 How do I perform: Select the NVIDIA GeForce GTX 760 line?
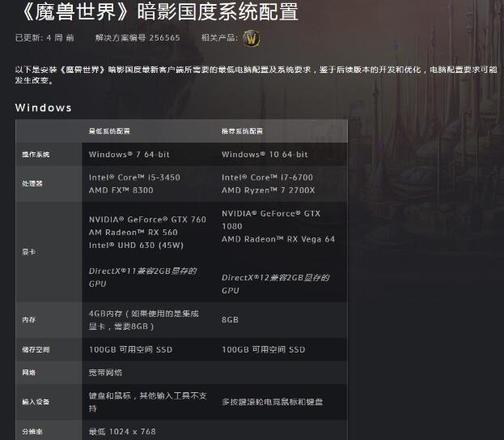point(148,219)
